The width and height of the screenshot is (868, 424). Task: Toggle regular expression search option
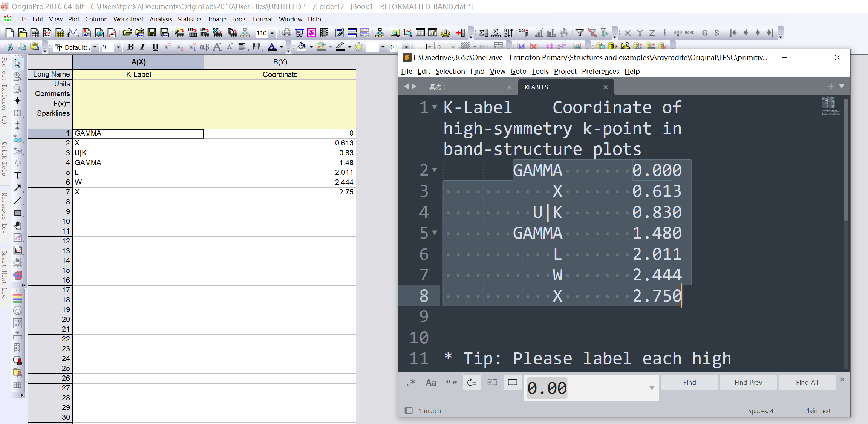pyautogui.click(x=411, y=383)
